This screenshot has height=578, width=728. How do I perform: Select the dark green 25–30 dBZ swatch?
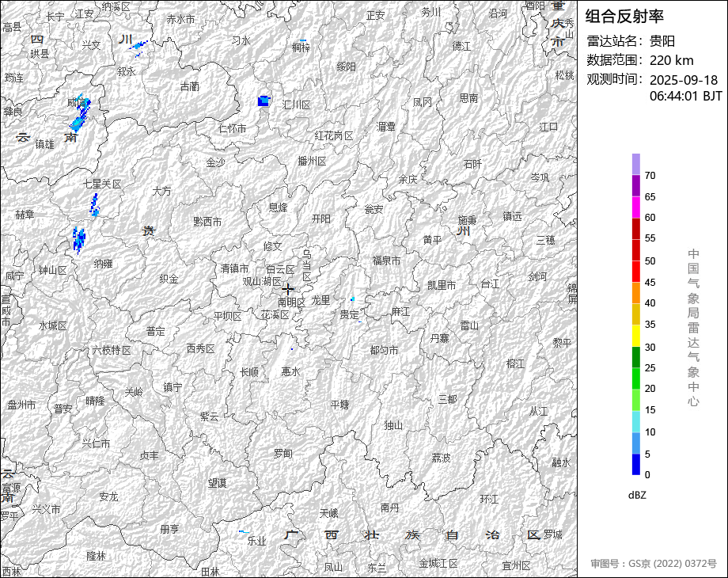click(x=636, y=357)
